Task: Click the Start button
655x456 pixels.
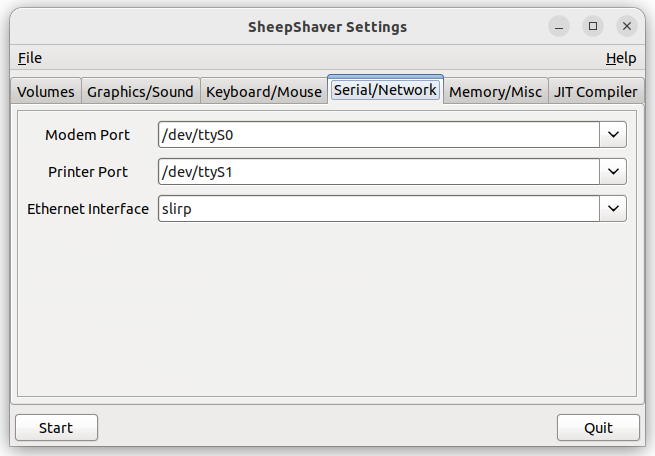Action: [x=56, y=428]
